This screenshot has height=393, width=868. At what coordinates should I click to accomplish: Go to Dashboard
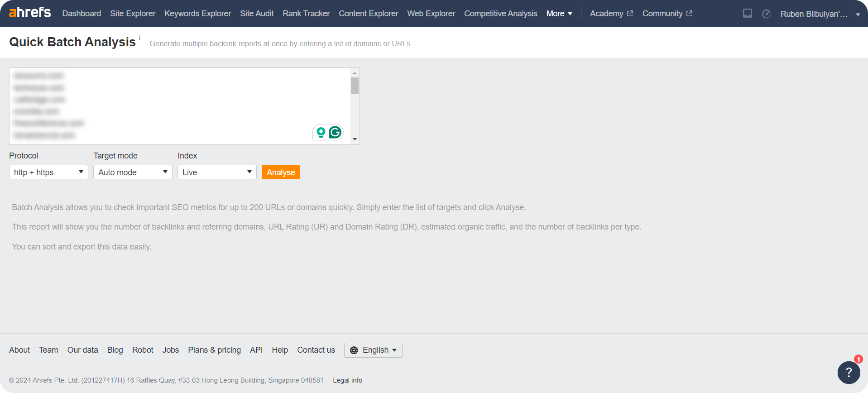(x=82, y=14)
